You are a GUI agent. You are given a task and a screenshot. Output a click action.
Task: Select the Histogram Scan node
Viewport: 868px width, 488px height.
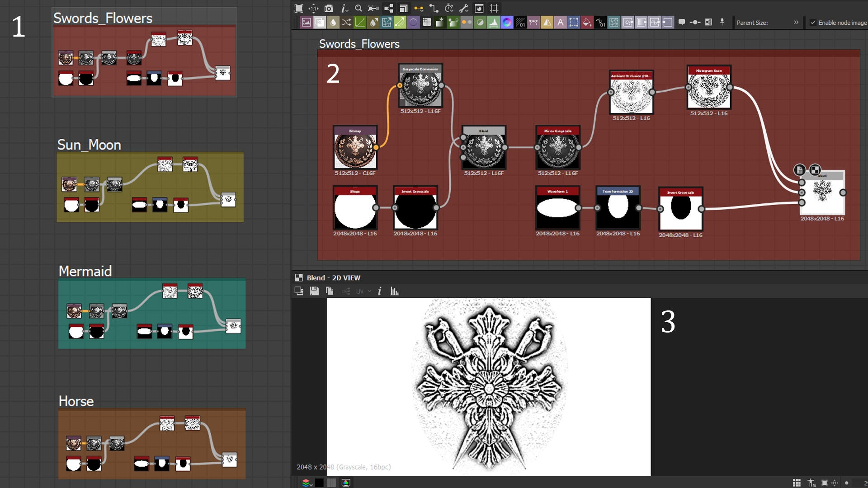708,89
